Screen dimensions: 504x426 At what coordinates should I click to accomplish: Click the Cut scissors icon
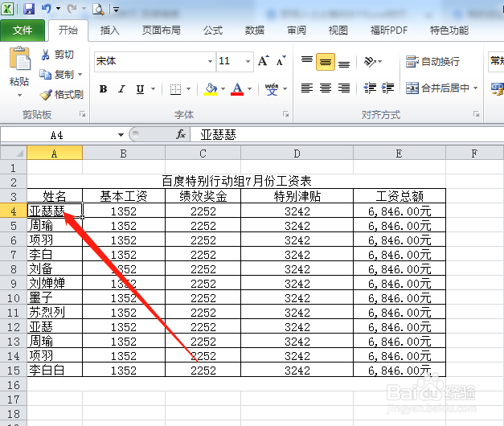[45, 55]
